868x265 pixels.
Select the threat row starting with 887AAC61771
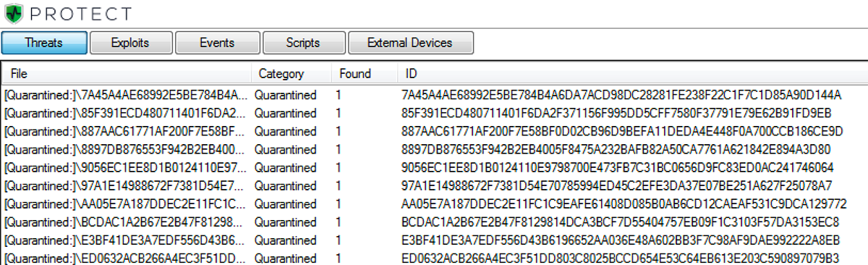(434, 131)
